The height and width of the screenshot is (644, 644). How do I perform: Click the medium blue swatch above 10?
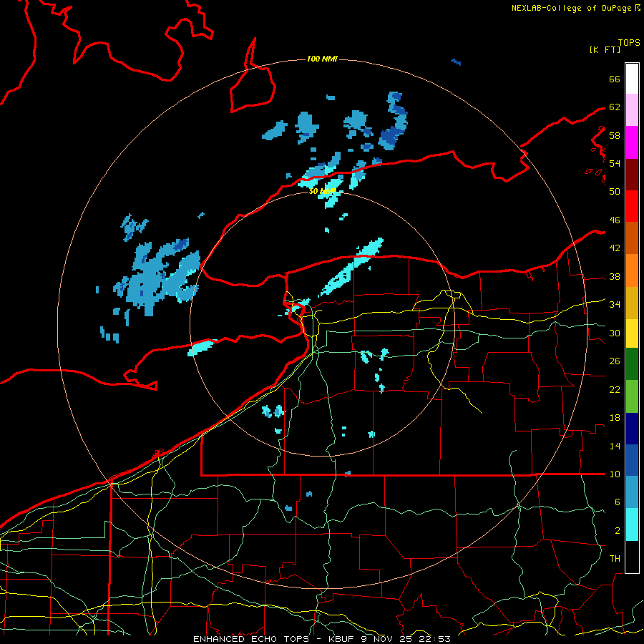tap(632, 460)
